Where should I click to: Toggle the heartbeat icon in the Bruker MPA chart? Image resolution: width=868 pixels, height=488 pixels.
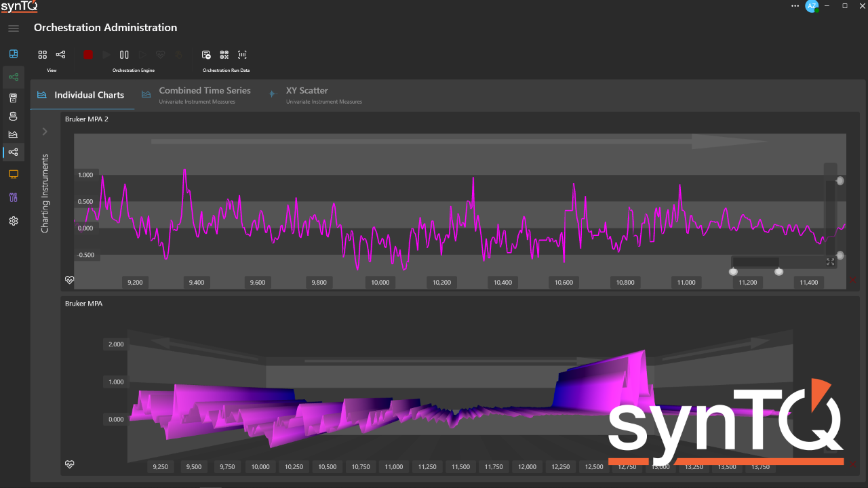tap(69, 464)
